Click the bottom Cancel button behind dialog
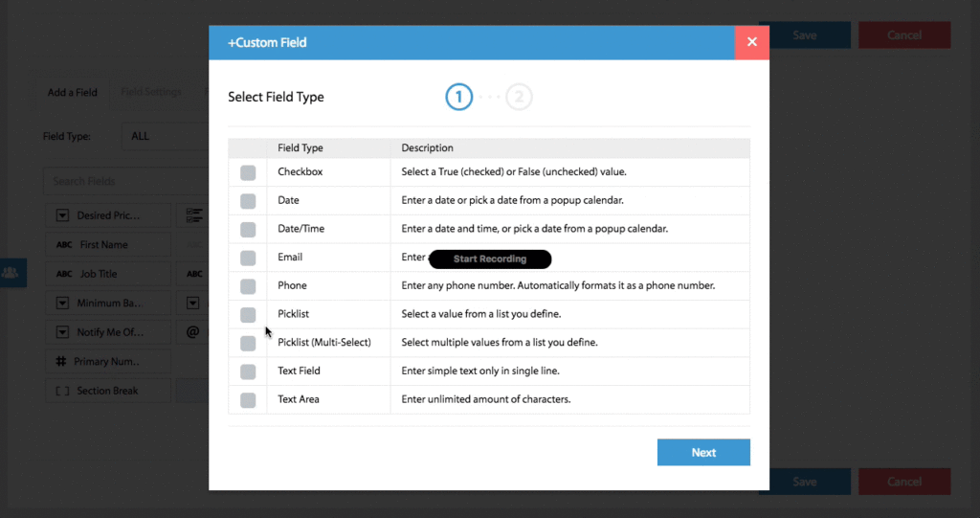The image size is (980, 518). coord(904,482)
